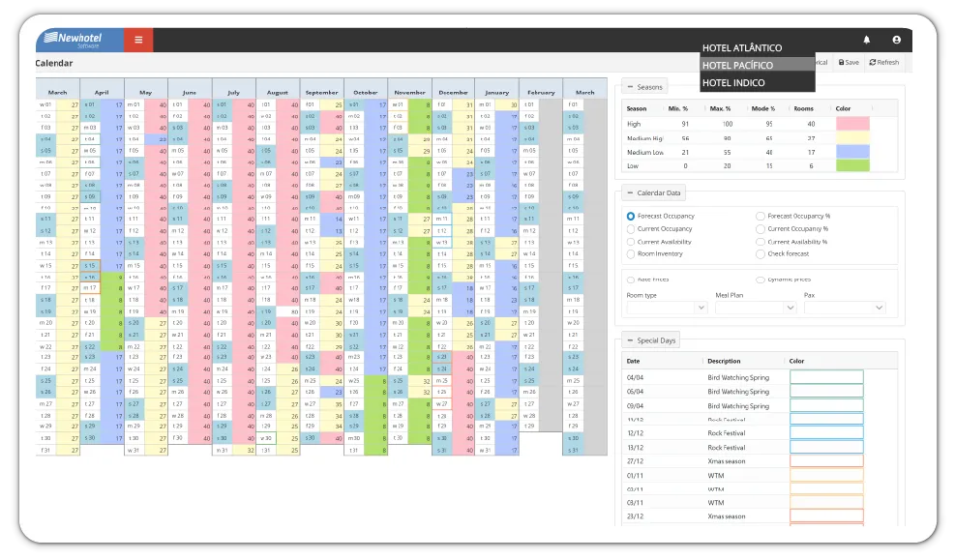Click the Season column header
Image resolution: width=955 pixels, height=560 pixels.
[637, 108]
